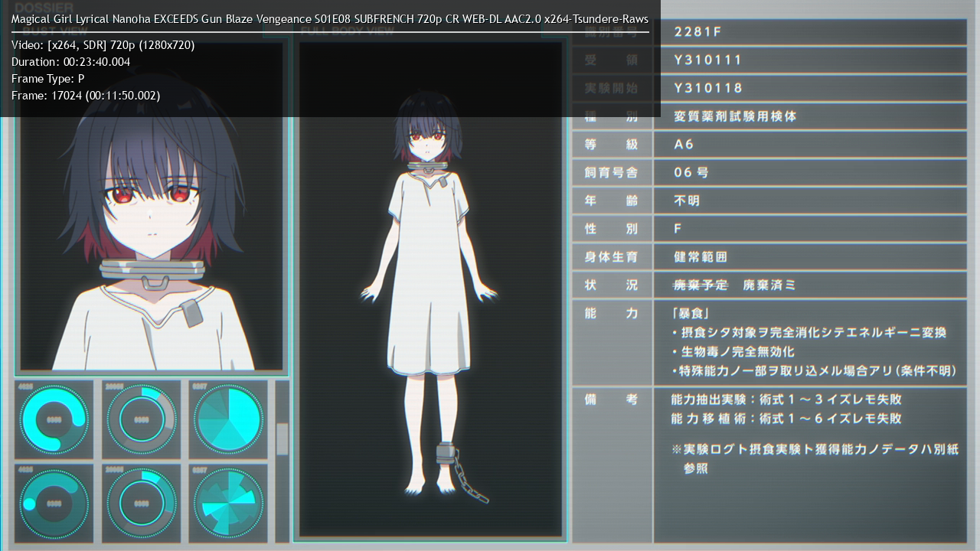
Task: Click the overlay title line ending in Tsundere-Raws
Action: 330,18
